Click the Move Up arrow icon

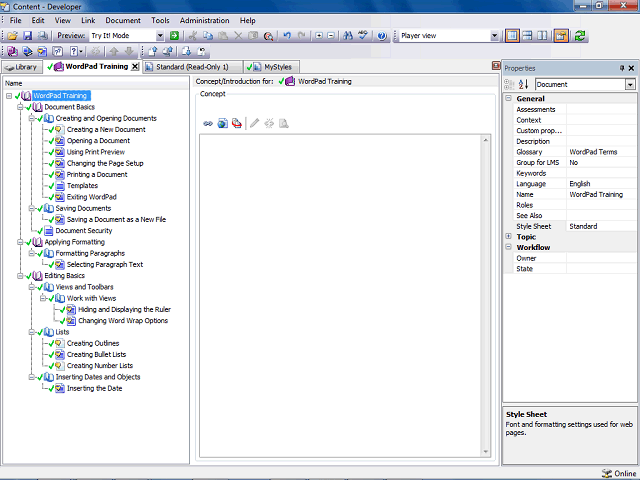[114, 51]
